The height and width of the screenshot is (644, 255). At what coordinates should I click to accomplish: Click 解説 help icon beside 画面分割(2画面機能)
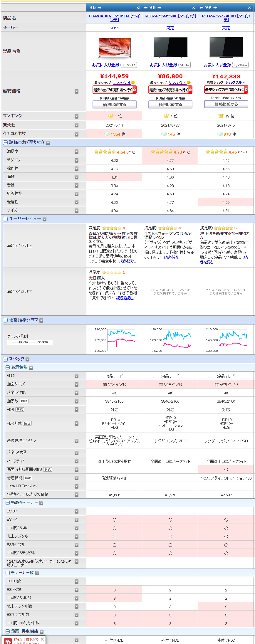pyautogui.click(x=48, y=470)
